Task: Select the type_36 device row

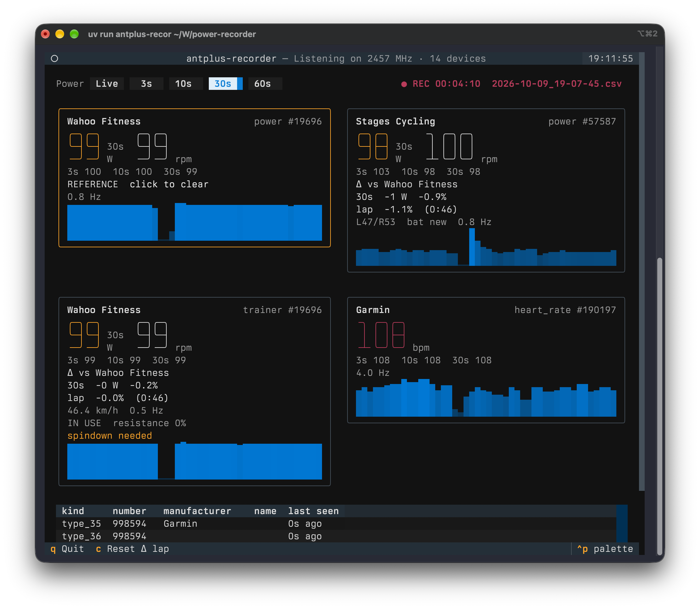Action: 336,536
